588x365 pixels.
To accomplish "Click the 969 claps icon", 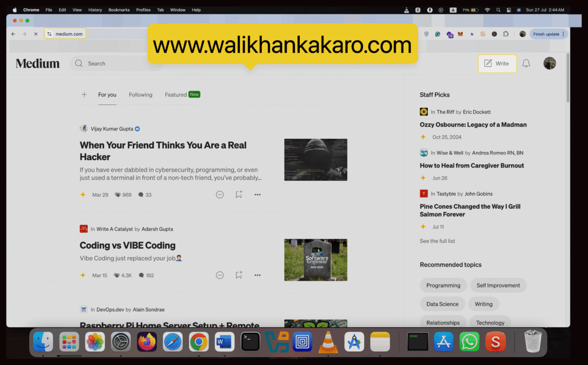I will (118, 195).
